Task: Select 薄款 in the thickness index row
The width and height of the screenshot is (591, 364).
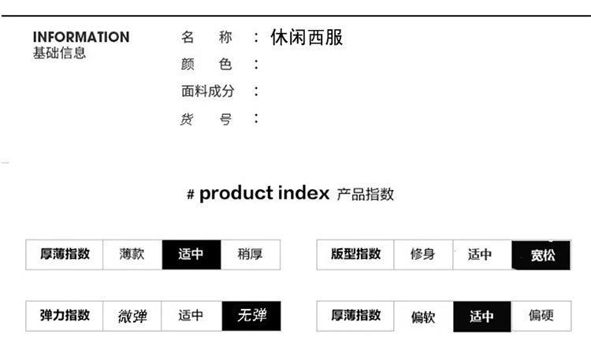Action: [x=132, y=254]
